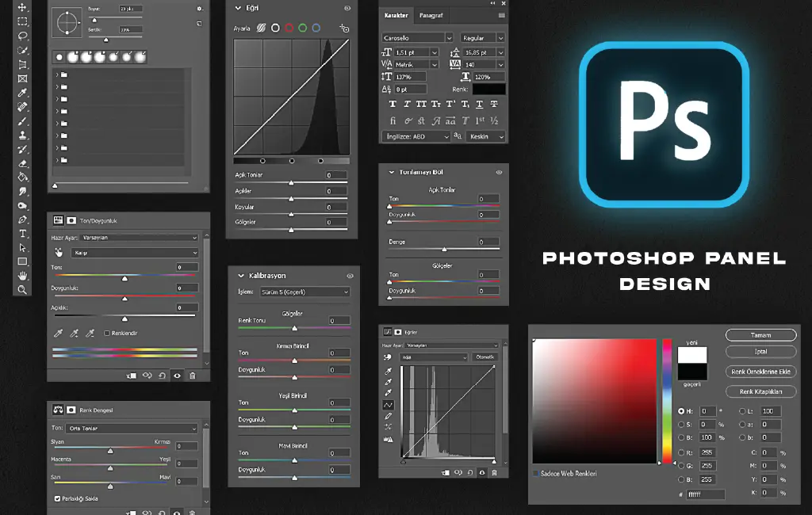Select the Lasso tool
Screen dimensions: 812x515
(22, 36)
